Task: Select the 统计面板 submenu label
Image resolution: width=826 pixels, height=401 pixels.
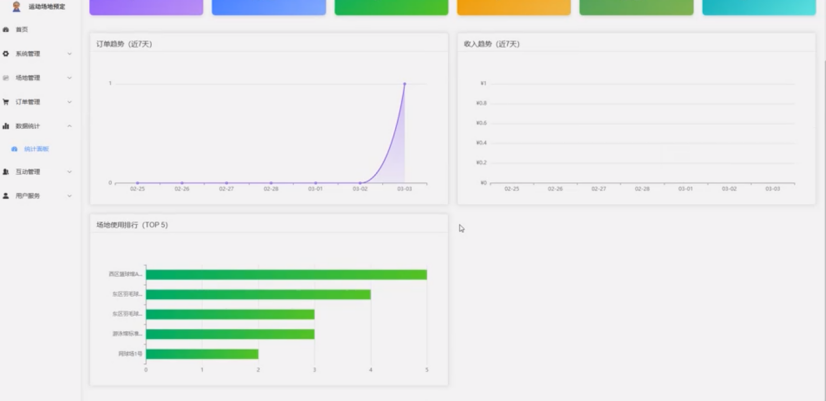Action: pyautogui.click(x=36, y=149)
